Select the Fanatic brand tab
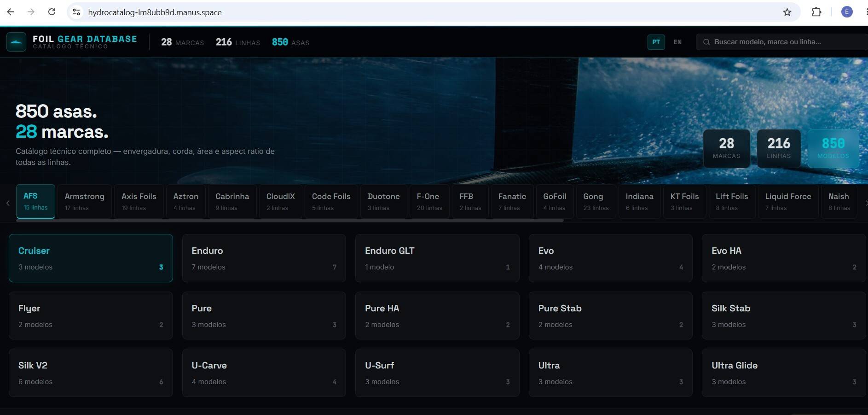The width and height of the screenshot is (868, 415). (512, 201)
